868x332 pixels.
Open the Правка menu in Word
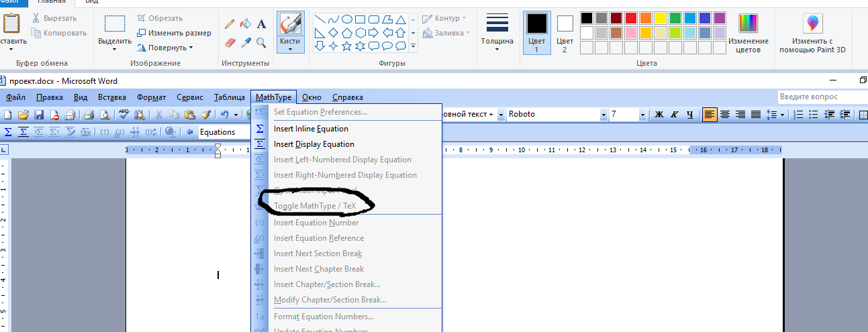pos(50,97)
